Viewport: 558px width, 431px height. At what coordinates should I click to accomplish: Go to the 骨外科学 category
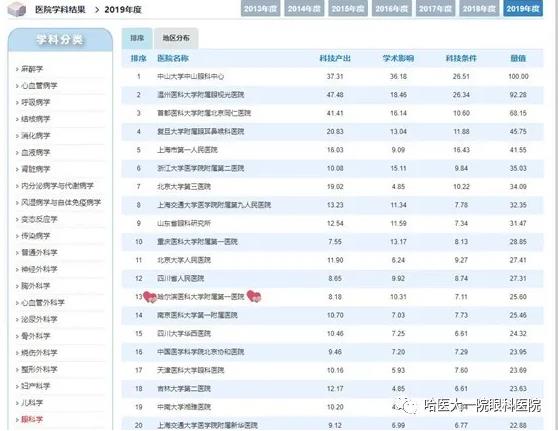click(36, 336)
